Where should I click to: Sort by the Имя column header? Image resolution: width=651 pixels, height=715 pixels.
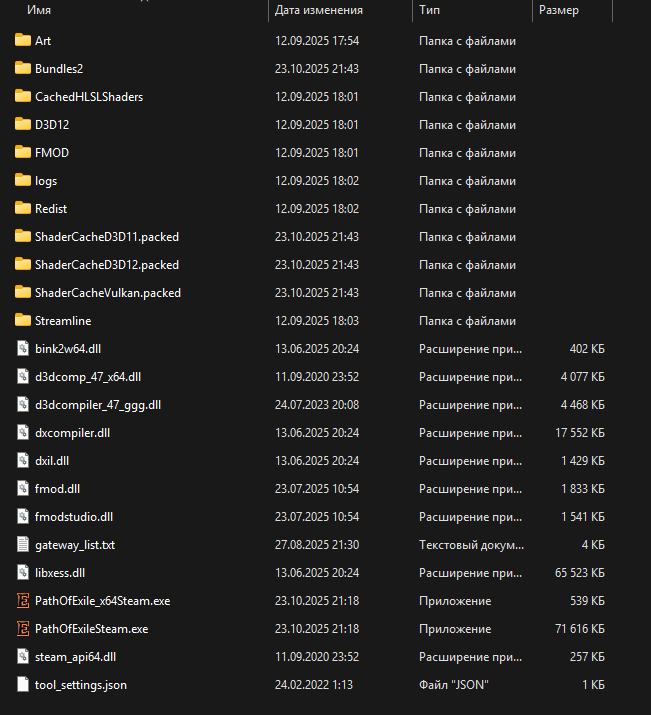[x=39, y=10]
